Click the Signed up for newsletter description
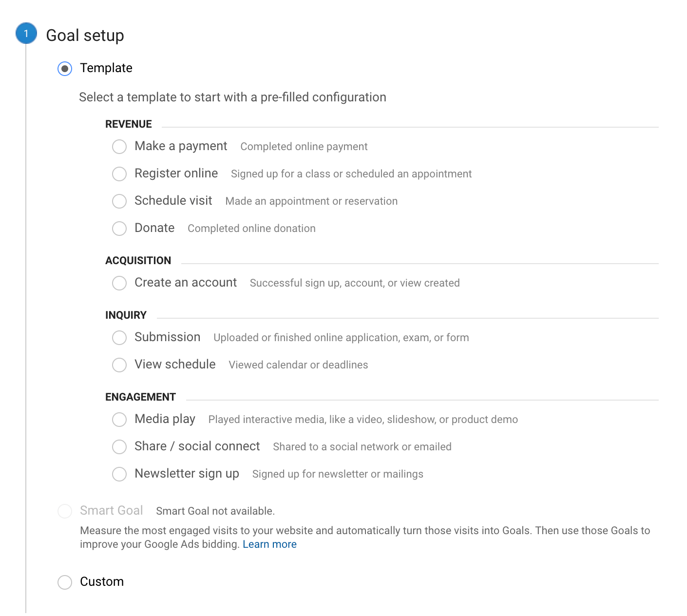This screenshot has height=616, width=687. (338, 474)
